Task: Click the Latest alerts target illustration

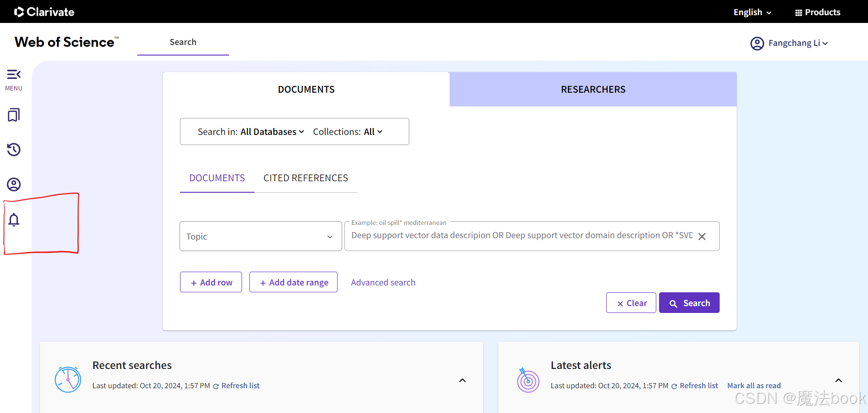Action: click(528, 380)
